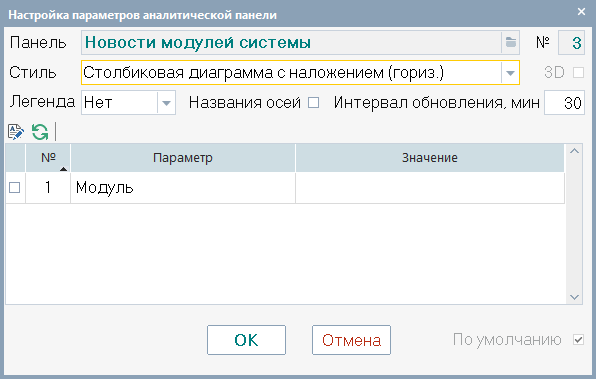
Task: Sort table by № column header
Action: click(x=48, y=158)
